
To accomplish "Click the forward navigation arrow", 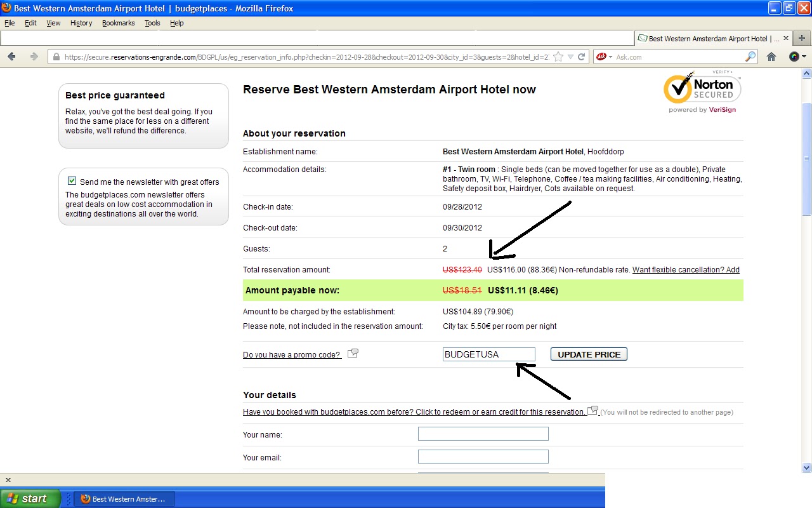I will click(x=34, y=57).
